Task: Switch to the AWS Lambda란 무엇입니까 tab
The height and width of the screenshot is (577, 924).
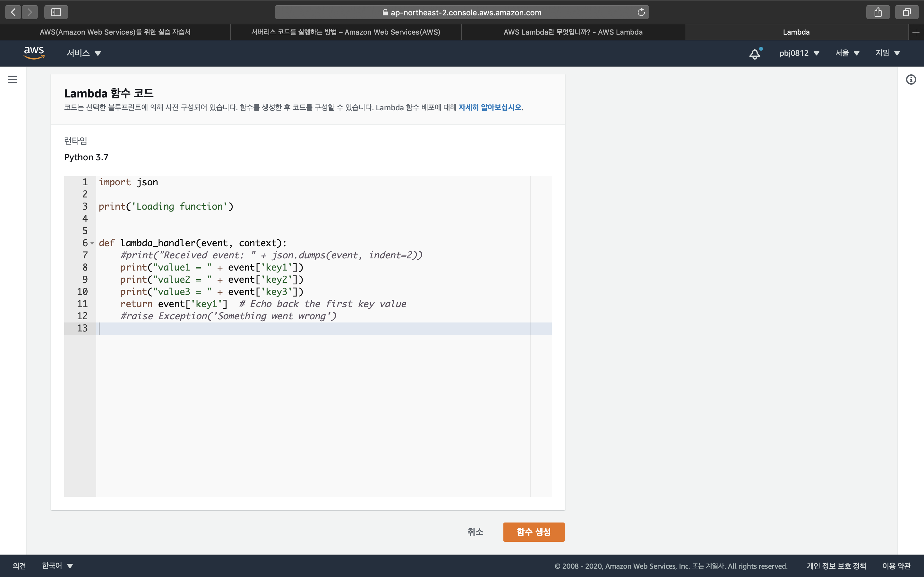Action: (x=573, y=32)
